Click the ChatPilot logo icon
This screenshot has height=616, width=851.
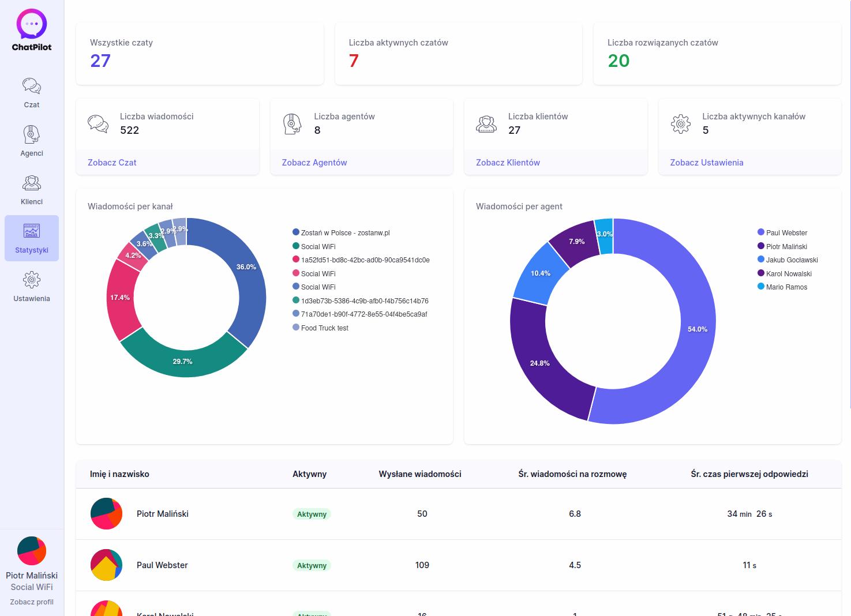tap(32, 24)
